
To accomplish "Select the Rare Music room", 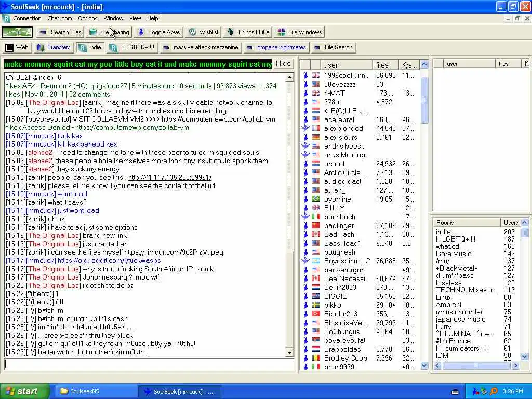I will pos(454,254).
